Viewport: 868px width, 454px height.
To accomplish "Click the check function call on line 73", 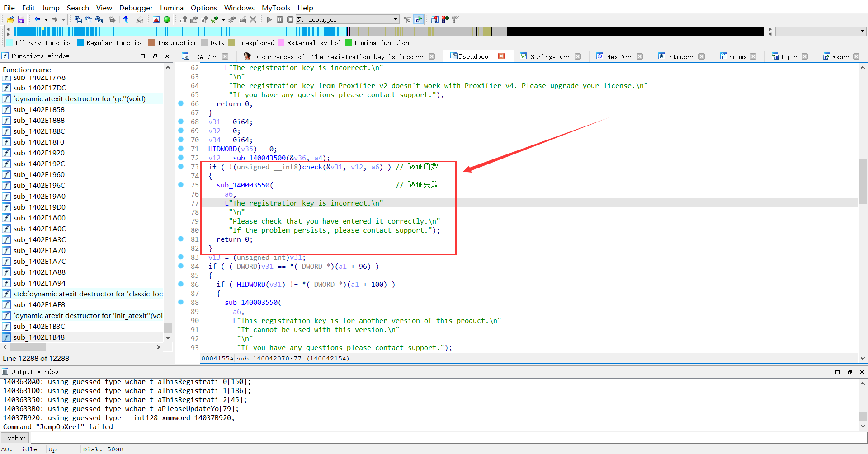I will (312, 167).
